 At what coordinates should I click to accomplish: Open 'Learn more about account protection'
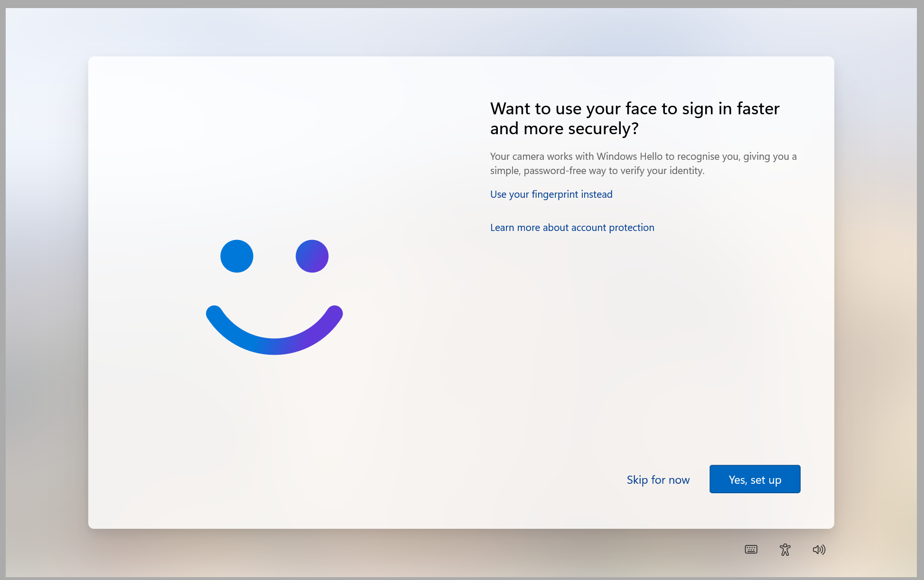tap(572, 228)
